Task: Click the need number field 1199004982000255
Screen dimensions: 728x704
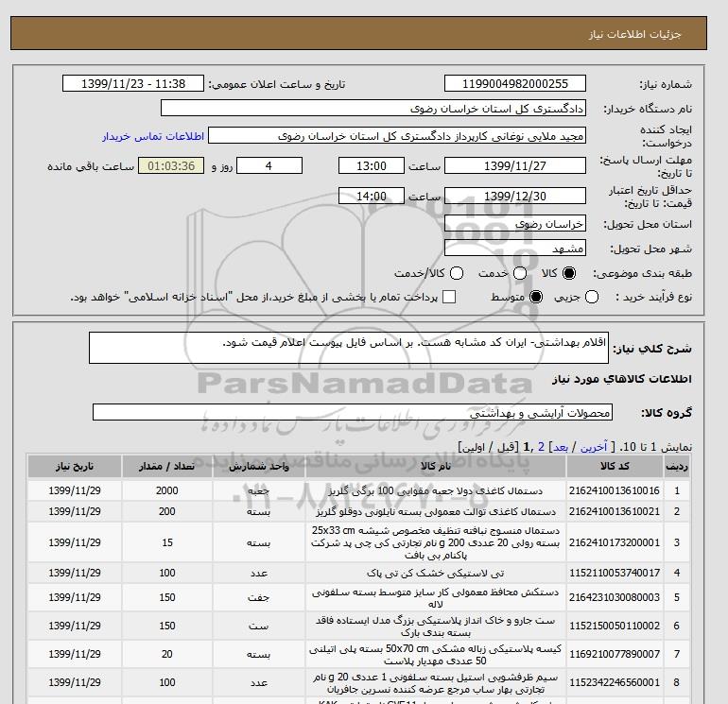Action: click(x=515, y=83)
